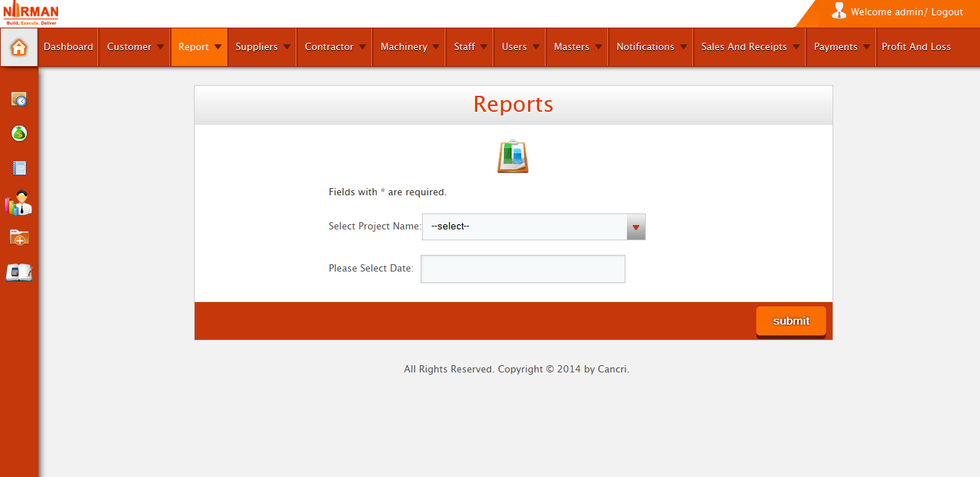Click the Please Select Date field
This screenshot has width=980, height=477.
(522, 269)
